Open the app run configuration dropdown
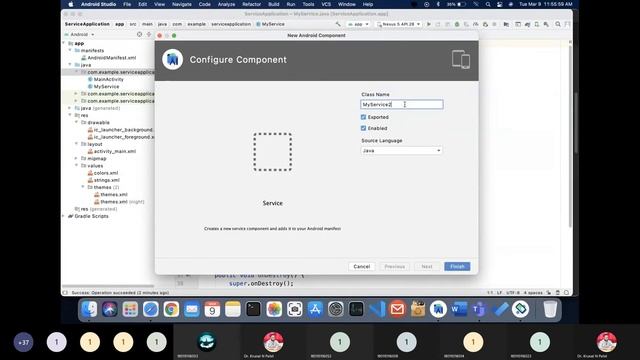Image resolution: width=640 pixels, height=360 pixels. (x=358, y=24)
